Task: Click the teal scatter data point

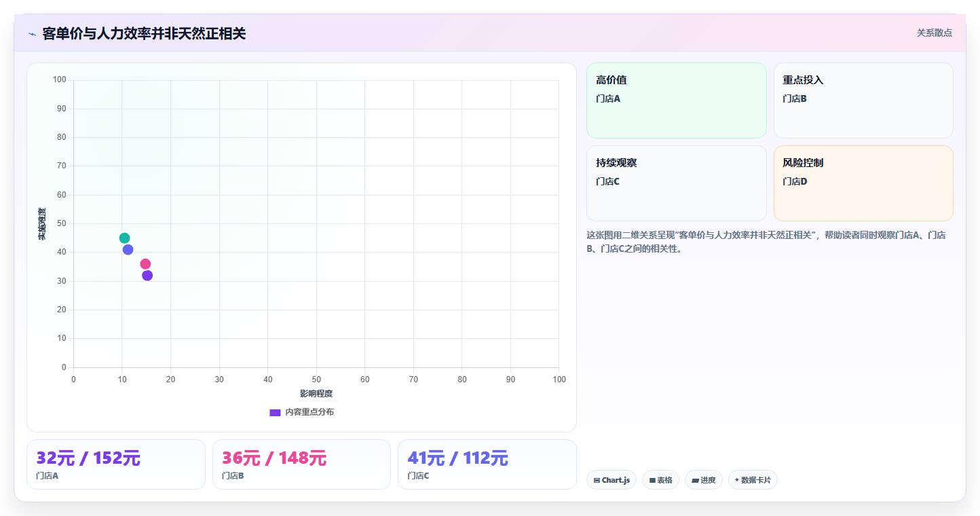Action: [124, 238]
